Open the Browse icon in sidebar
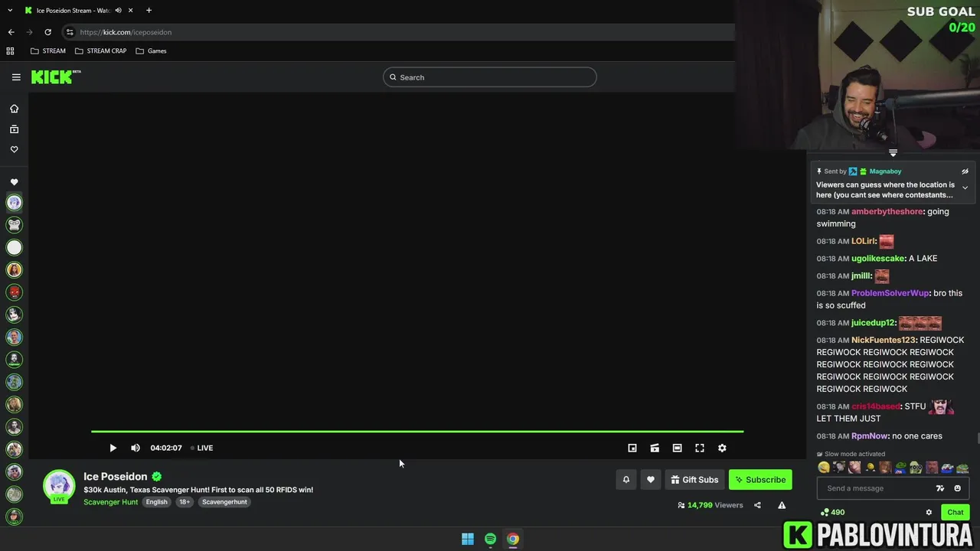 pos(14,129)
